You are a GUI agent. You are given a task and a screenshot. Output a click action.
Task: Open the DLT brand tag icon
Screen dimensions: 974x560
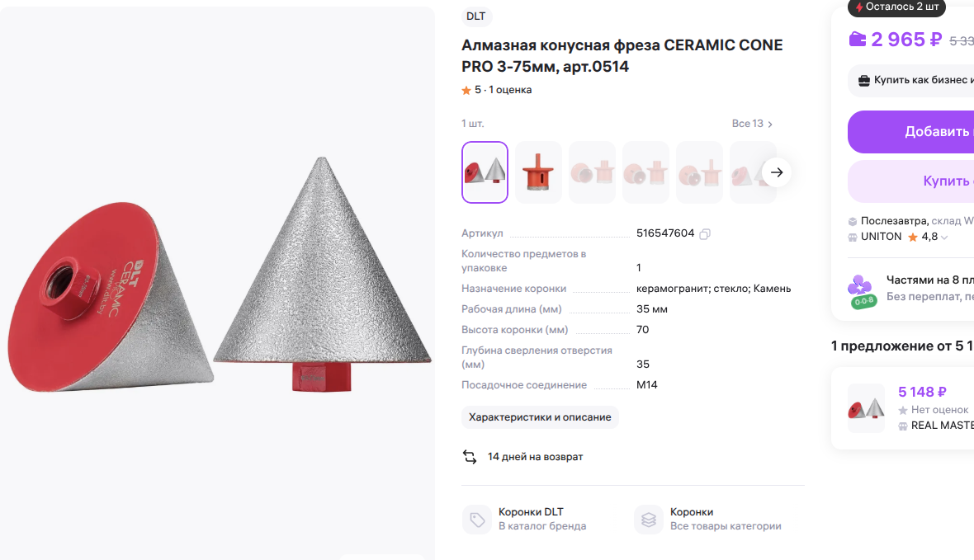[x=477, y=520]
